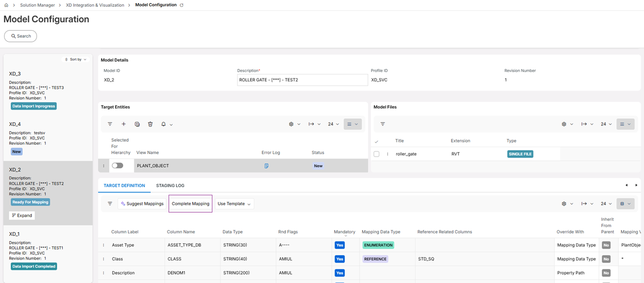The height and width of the screenshot is (283, 644).
Task: Select the Target Definition tab
Action: 124,185
